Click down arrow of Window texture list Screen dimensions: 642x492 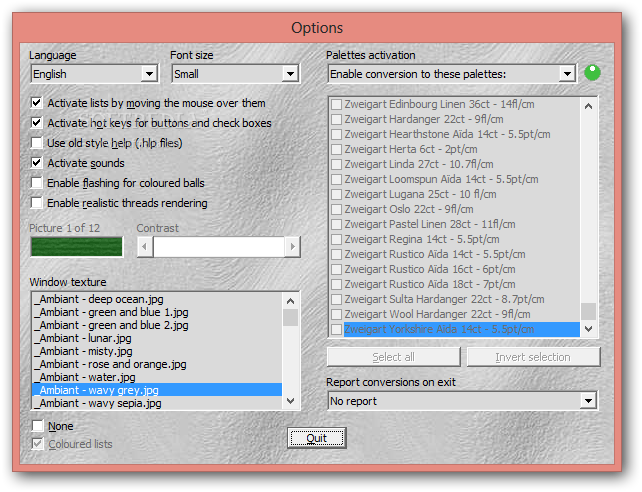(291, 401)
